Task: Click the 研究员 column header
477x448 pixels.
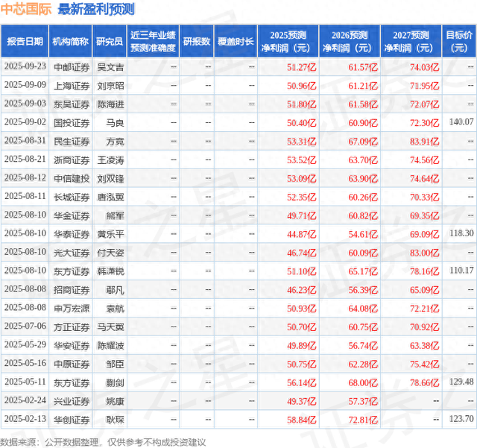Action: (x=110, y=42)
